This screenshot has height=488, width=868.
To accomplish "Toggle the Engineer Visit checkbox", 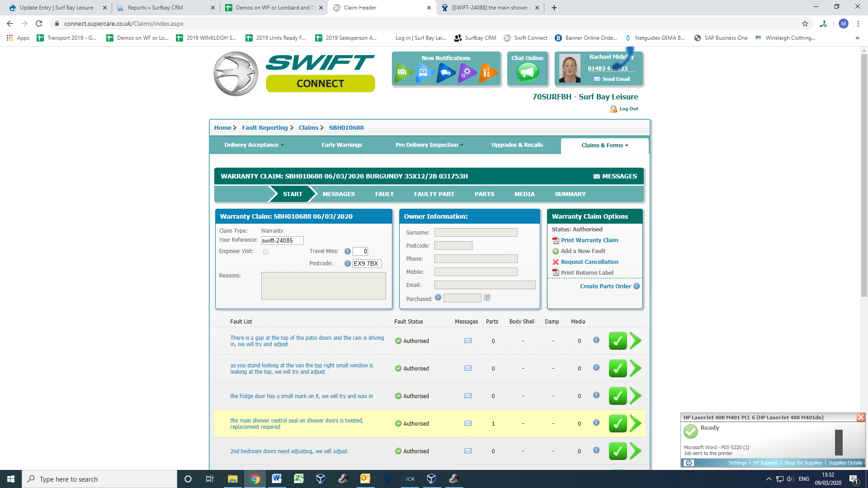I will 266,252.
